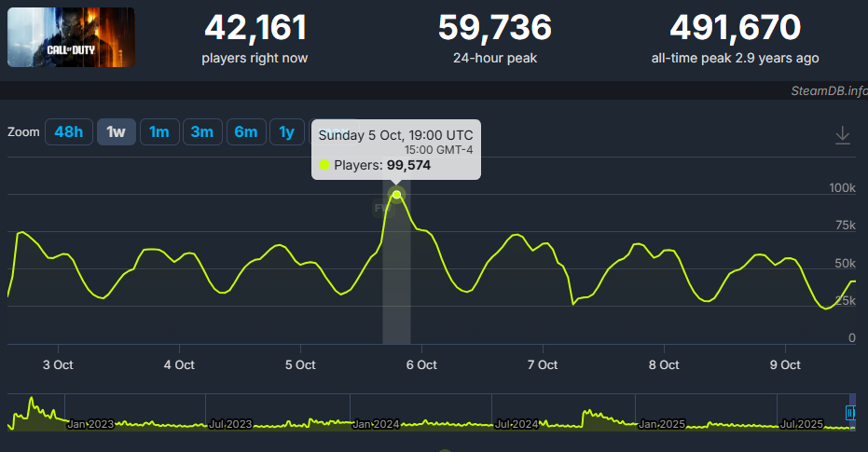Click the 42,161 players right now stat
The width and height of the screenshot is (868, 452).
(255, 29)
